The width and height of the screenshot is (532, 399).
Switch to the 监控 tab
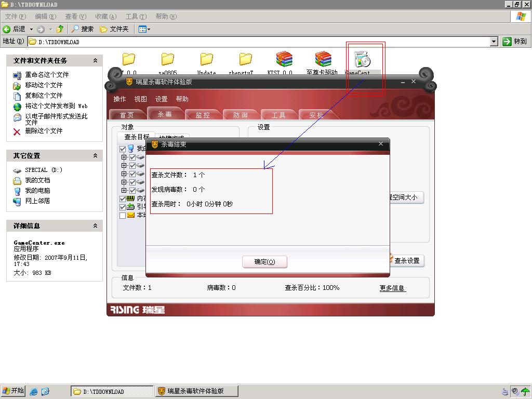click(203, 115)
